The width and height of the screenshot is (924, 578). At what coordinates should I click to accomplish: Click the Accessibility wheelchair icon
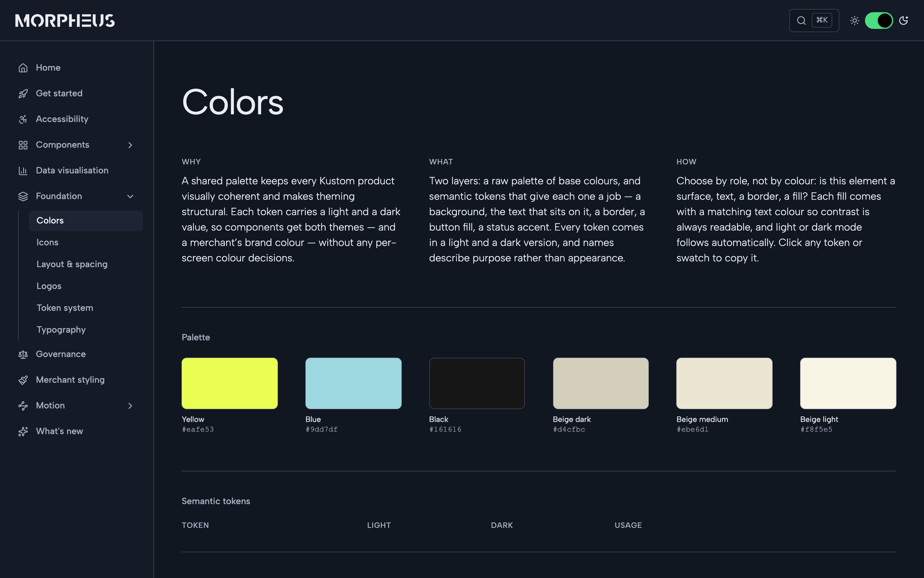coord(23,119)
